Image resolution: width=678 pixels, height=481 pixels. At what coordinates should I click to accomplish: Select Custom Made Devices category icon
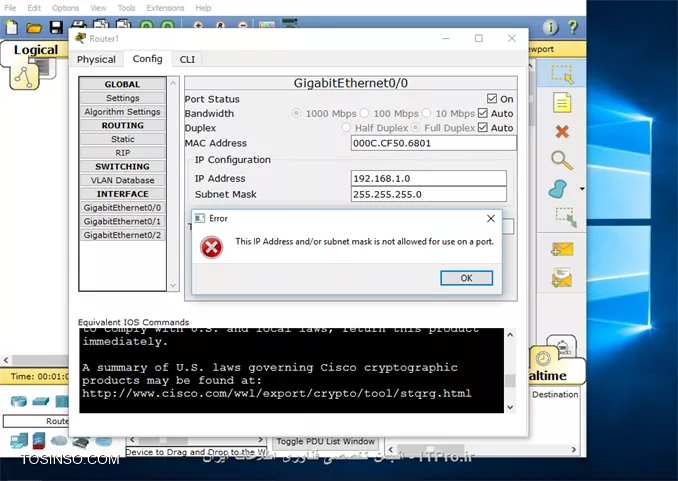(81, 443)
